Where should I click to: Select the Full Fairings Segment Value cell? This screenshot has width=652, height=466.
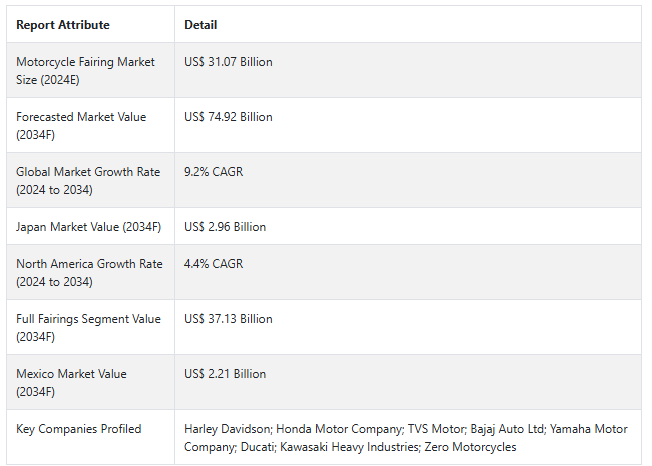point(88,327)
